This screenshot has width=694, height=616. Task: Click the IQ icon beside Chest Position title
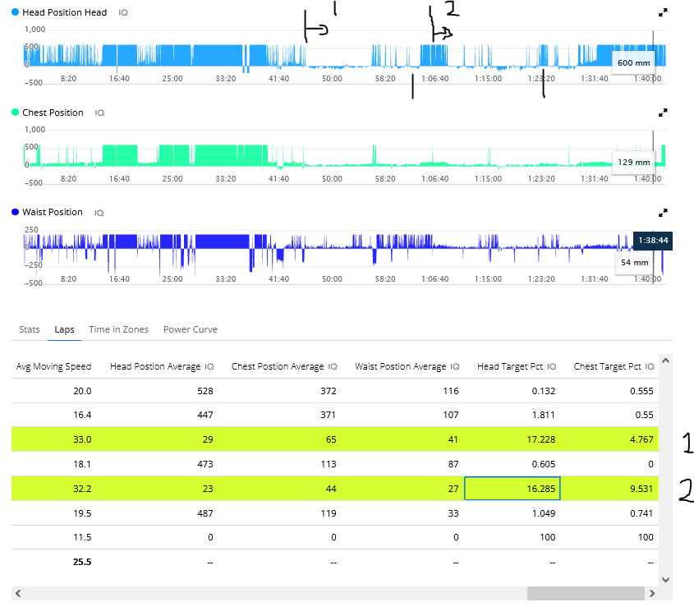(x=99, y=113)
